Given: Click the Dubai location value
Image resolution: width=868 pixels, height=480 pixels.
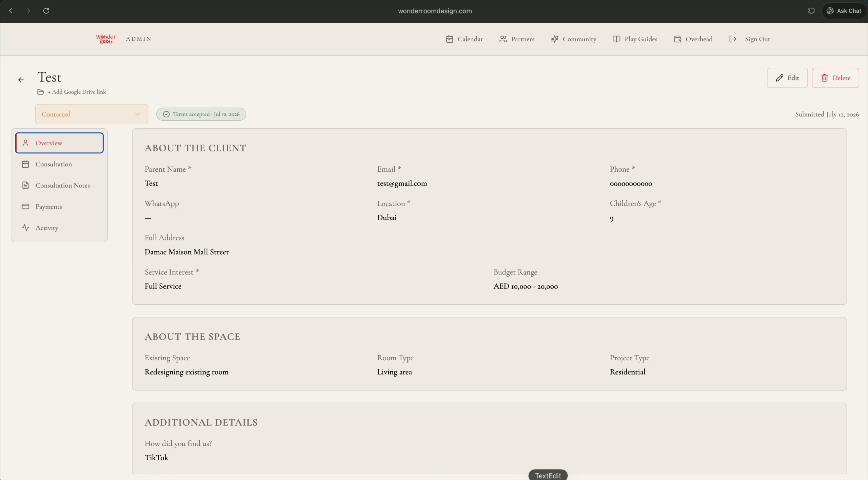Looking at the screenshot, I should (x=387, y=218).
